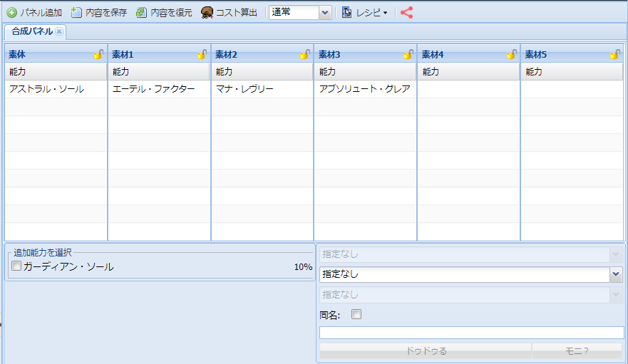628x364 pixels.
Task: Click the green パネル追加 plus icon
Action: pos(12,13)
